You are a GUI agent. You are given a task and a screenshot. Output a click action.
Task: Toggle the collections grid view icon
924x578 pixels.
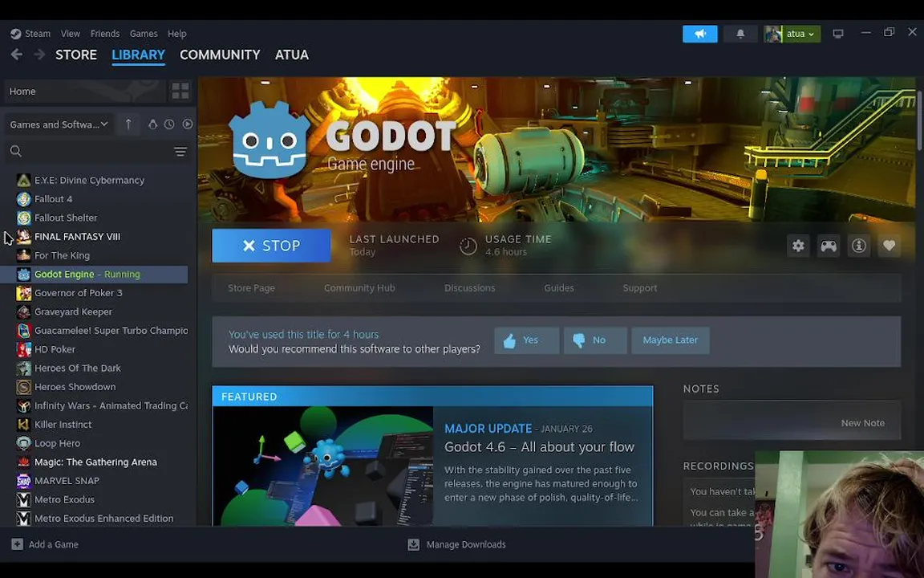(x=180, y=91)
